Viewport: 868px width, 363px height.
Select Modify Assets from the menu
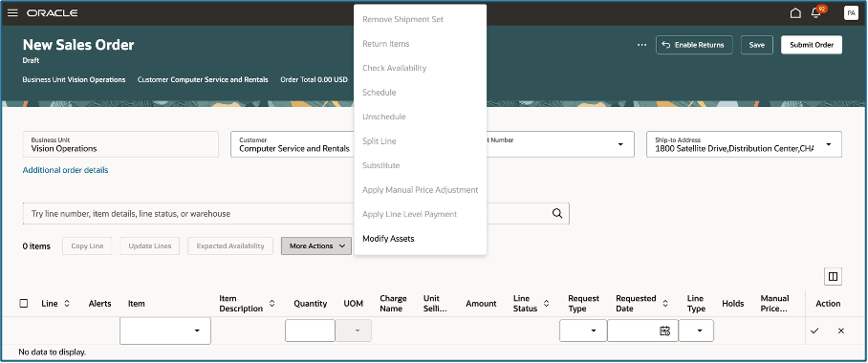421,239
